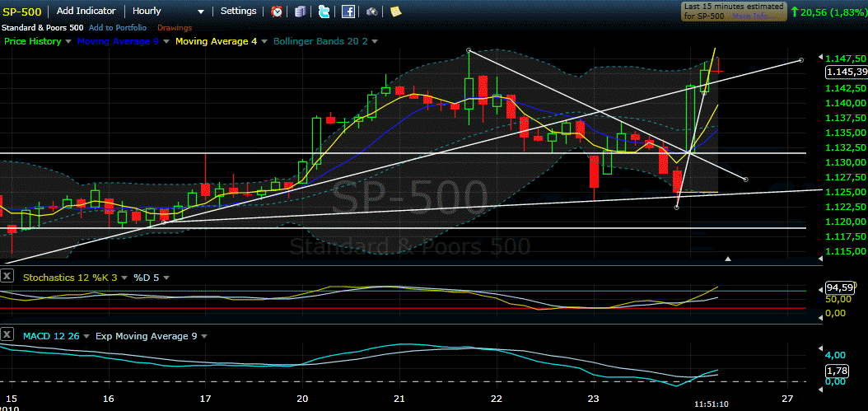868x411 pixels.
Task: Click the small white triangle marker below price chart
Action: 729,259
